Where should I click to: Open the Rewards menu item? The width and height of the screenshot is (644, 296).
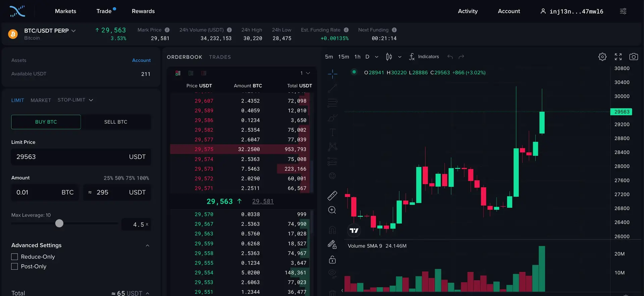point(143,11)
